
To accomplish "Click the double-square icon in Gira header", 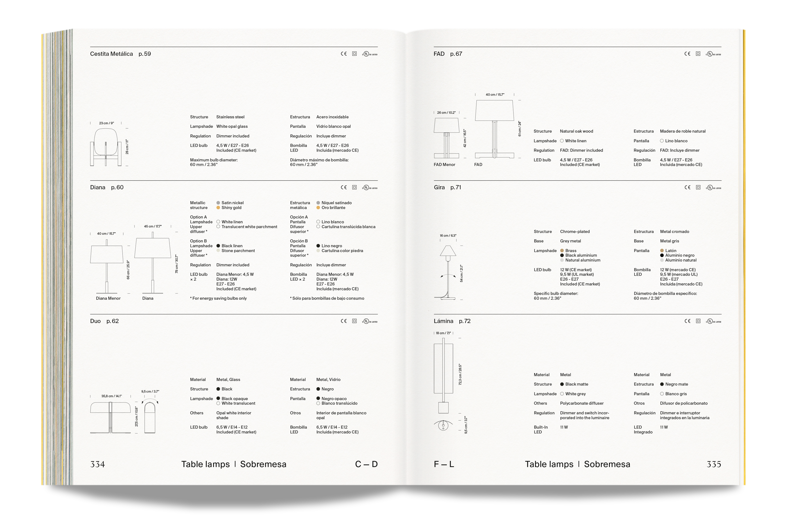I will pyautogui.click(x=698, y=187).
